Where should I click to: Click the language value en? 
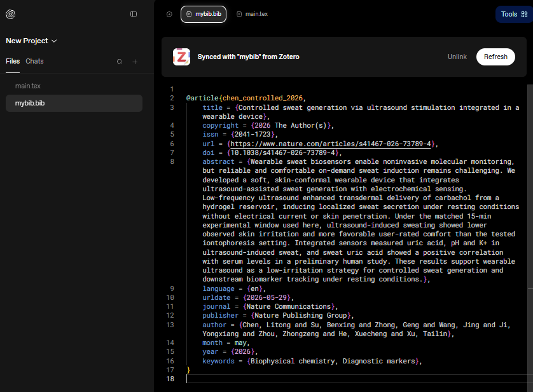(254, 288)
